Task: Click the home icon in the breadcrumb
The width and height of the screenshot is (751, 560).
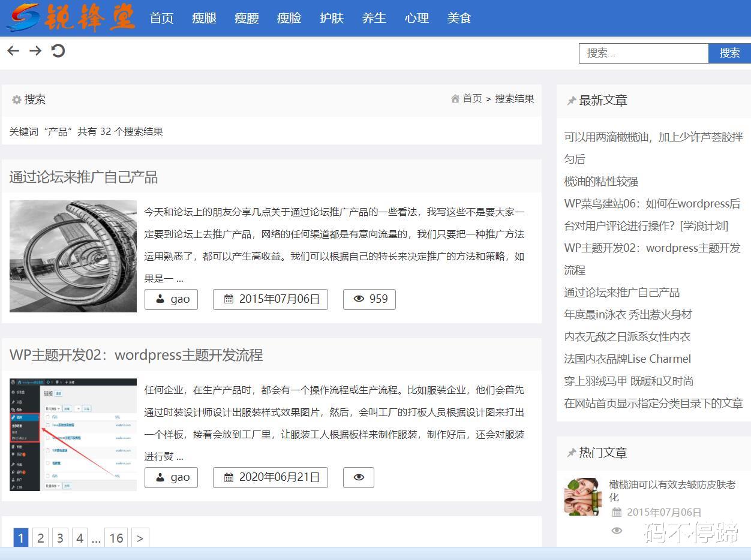Action: coord(455,98)
